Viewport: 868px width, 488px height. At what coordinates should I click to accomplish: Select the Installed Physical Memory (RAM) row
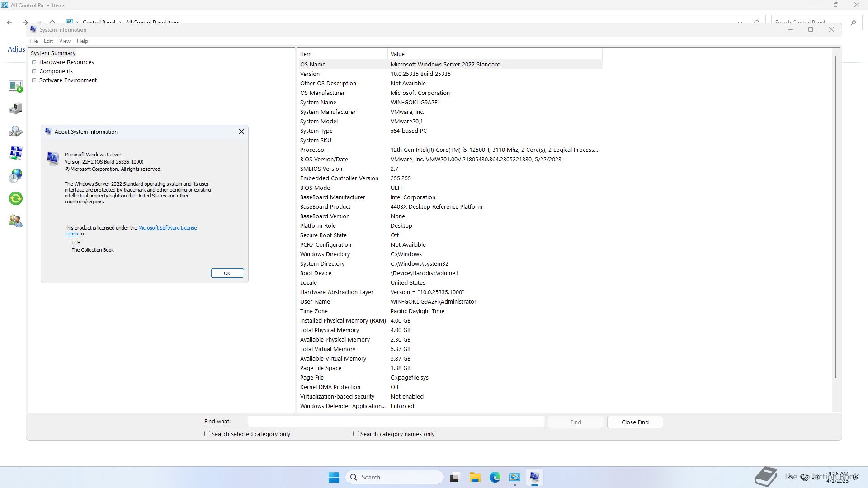pos(450,320)
